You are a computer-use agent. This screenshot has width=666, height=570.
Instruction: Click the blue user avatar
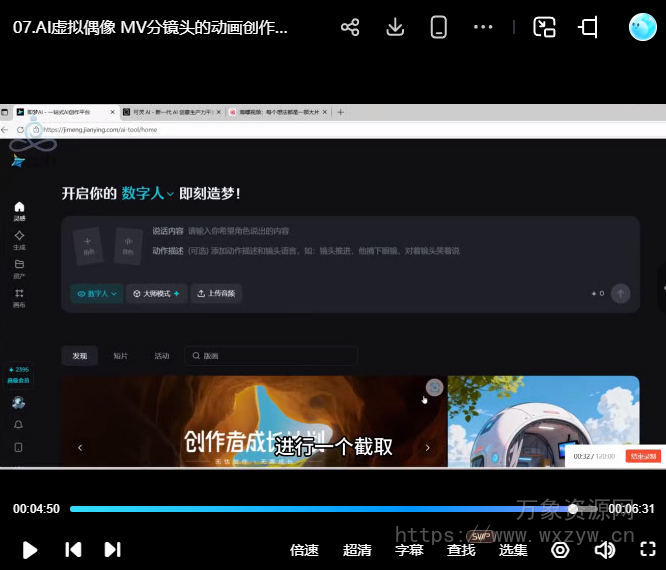642,27
